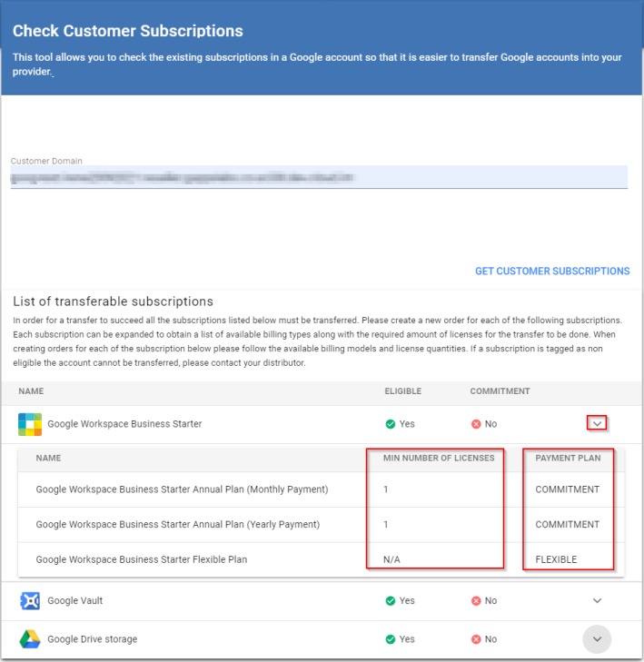Expand the Google Vault subscription row
The height and width of the screenshot is (662, 644).
pos(597,601)
